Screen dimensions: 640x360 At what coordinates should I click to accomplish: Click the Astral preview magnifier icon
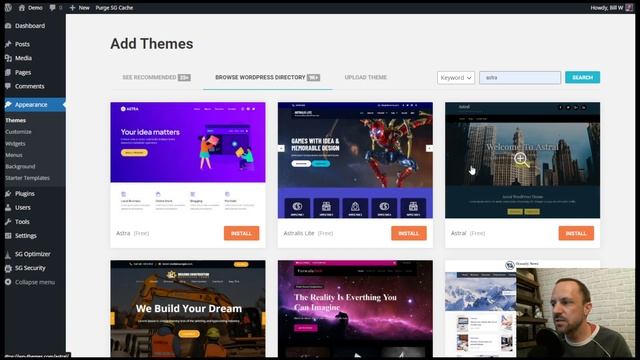click(x=521, y=159)
